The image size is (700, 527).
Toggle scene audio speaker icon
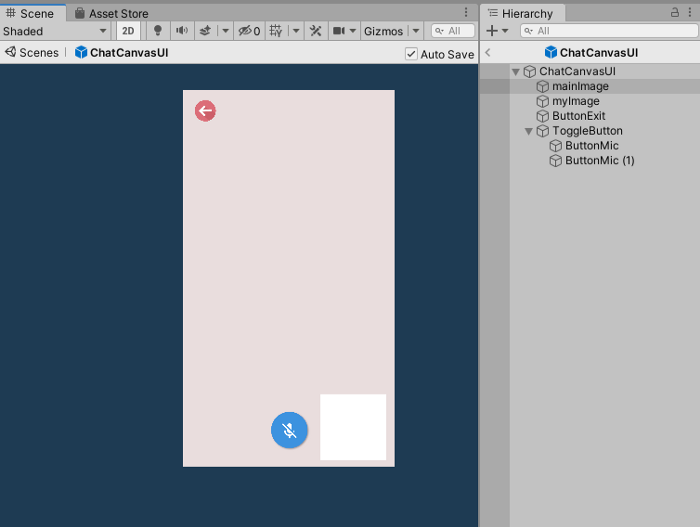(182, 31)
